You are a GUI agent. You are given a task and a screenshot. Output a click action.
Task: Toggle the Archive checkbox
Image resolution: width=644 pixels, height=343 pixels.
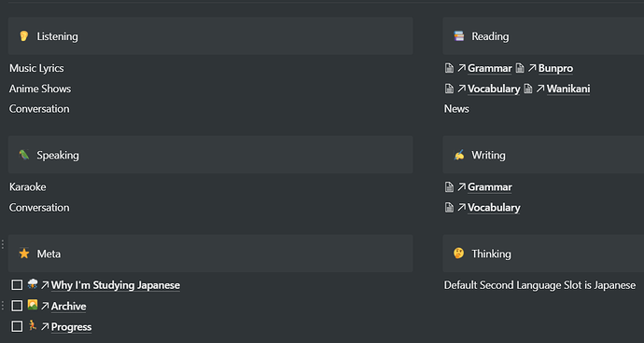click(x=17, y=306)
